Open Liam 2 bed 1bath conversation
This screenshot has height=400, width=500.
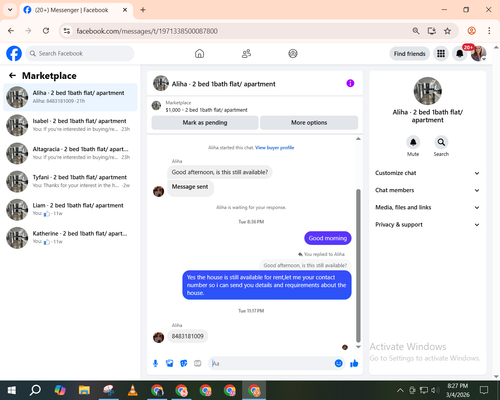click(70, 209)
